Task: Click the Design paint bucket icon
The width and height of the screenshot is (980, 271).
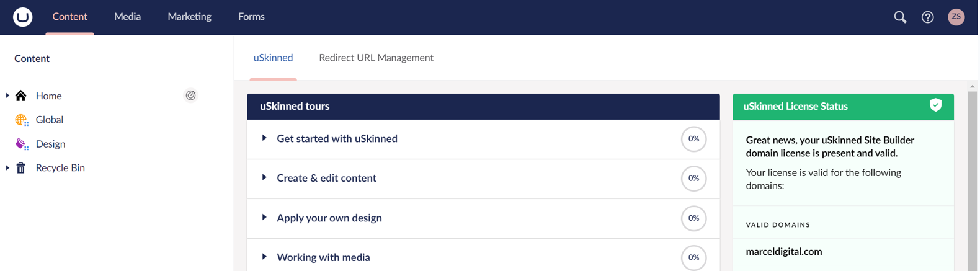Action: (x=21, y=144)
